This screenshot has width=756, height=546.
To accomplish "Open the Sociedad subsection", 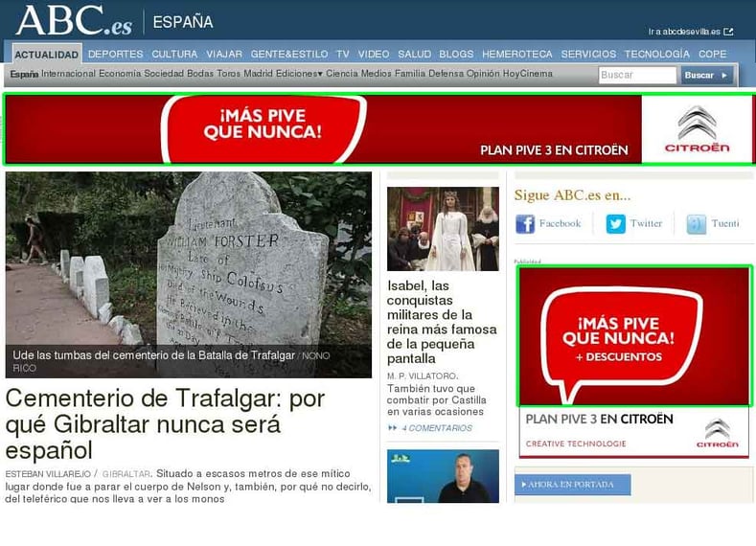I will tap(164, 74).
